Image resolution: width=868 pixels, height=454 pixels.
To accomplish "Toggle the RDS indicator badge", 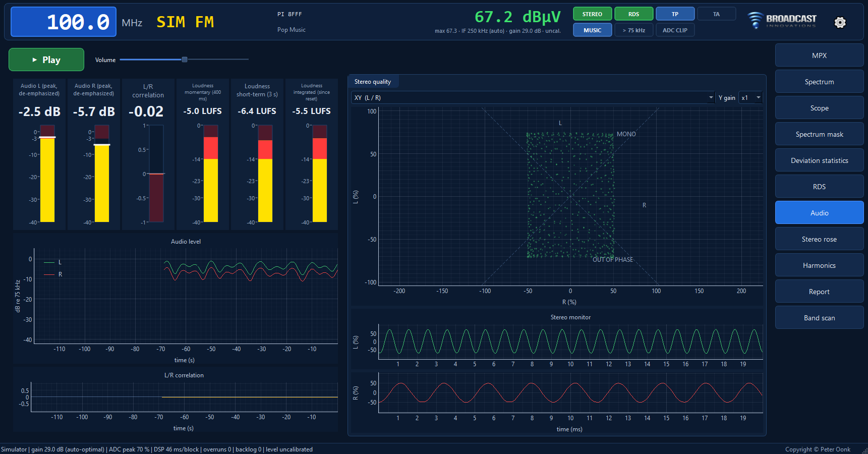I will click(x=633, y=14).
